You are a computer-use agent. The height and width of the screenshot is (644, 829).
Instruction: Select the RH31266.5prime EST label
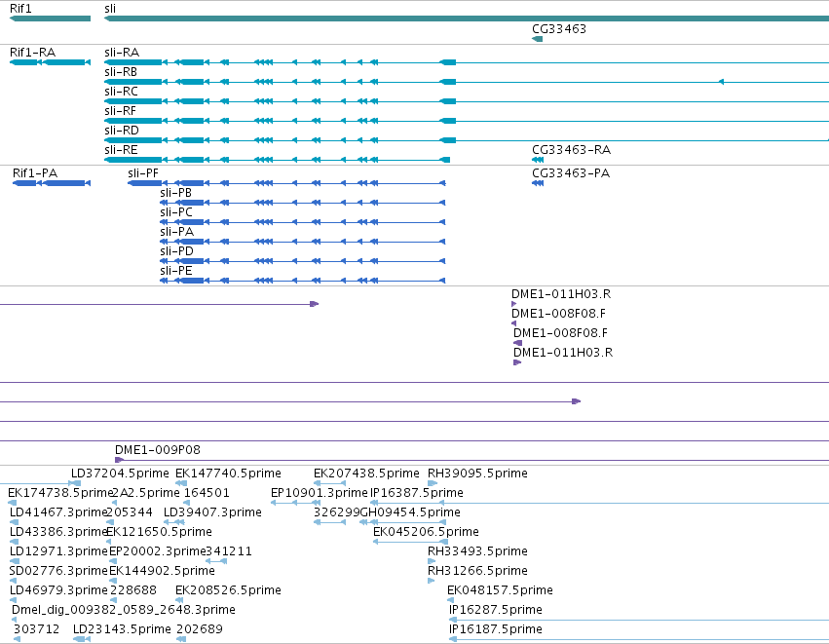[477, 571]
